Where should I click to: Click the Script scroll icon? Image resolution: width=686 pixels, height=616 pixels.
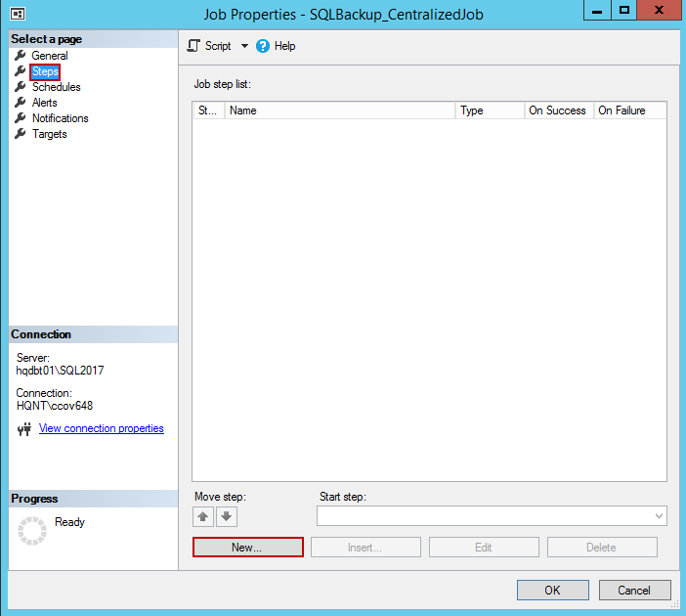coord(193,46)
